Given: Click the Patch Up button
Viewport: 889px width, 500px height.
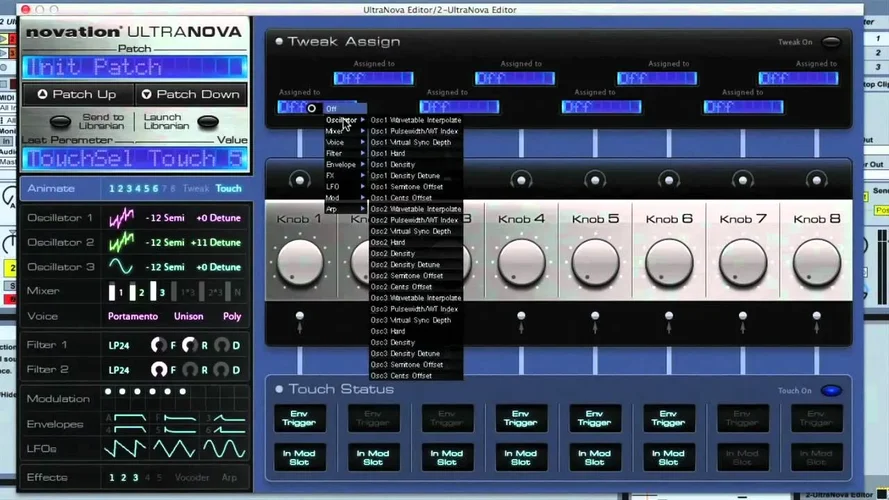Looking at the screenshot, I should coord(78,94).
